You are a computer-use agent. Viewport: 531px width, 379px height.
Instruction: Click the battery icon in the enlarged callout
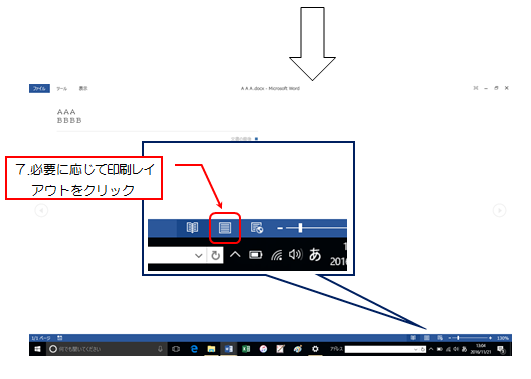(256, 255)
